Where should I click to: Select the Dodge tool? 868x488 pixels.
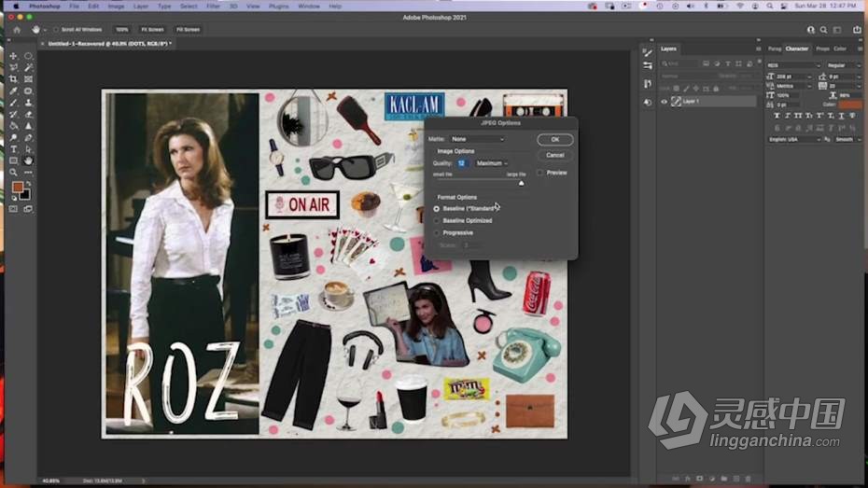13,137
